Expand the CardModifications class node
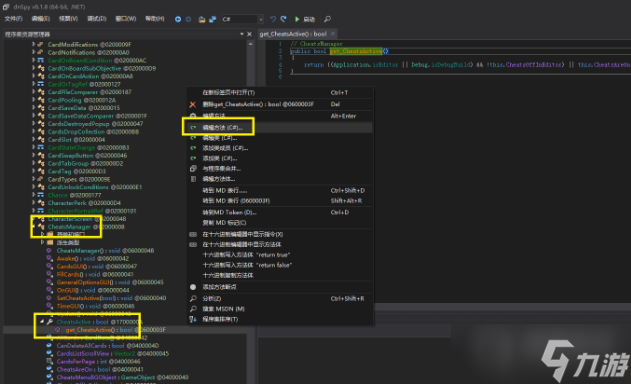 pyautogui.click(x=33, y=44)
